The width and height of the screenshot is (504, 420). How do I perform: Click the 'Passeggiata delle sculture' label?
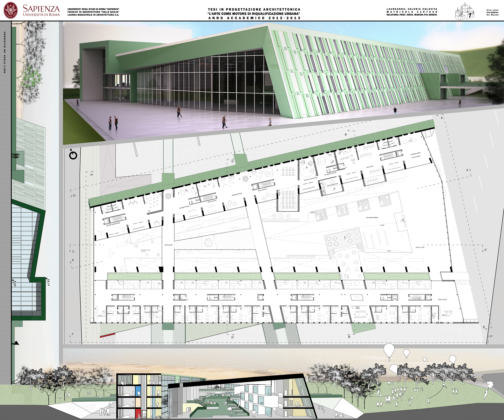tap(146, 251)
